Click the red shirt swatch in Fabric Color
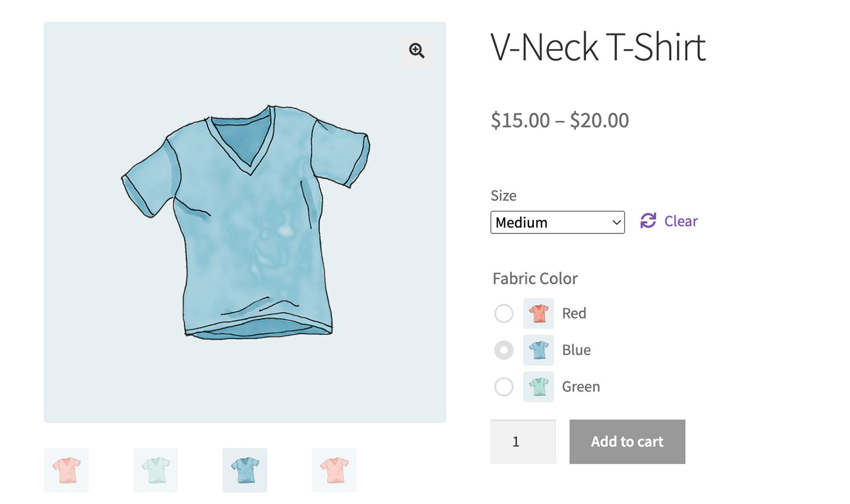850x504 pixels. click(x=539, y=313)
